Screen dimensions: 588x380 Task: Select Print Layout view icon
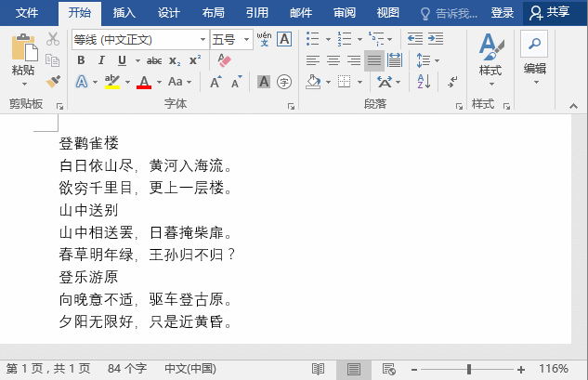tap(354, 369)
